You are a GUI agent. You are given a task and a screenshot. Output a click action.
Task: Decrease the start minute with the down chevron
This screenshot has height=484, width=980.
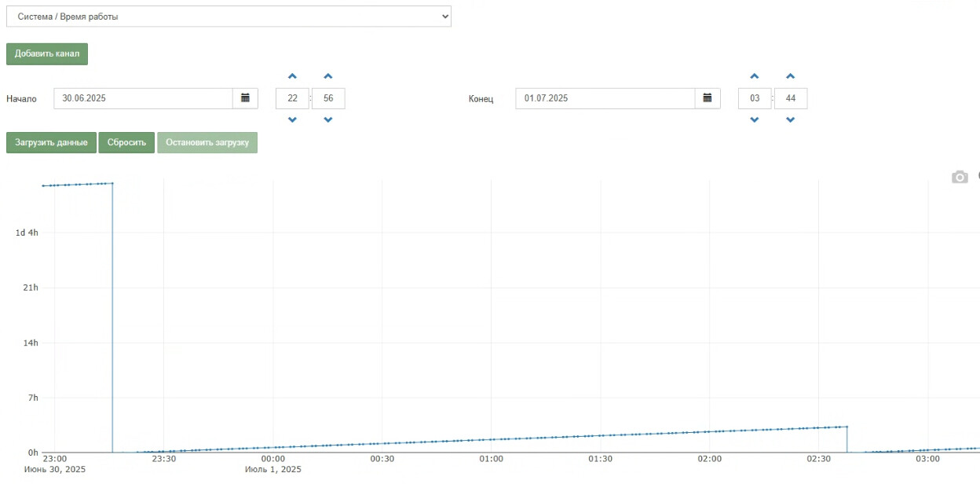pos(328,120)
